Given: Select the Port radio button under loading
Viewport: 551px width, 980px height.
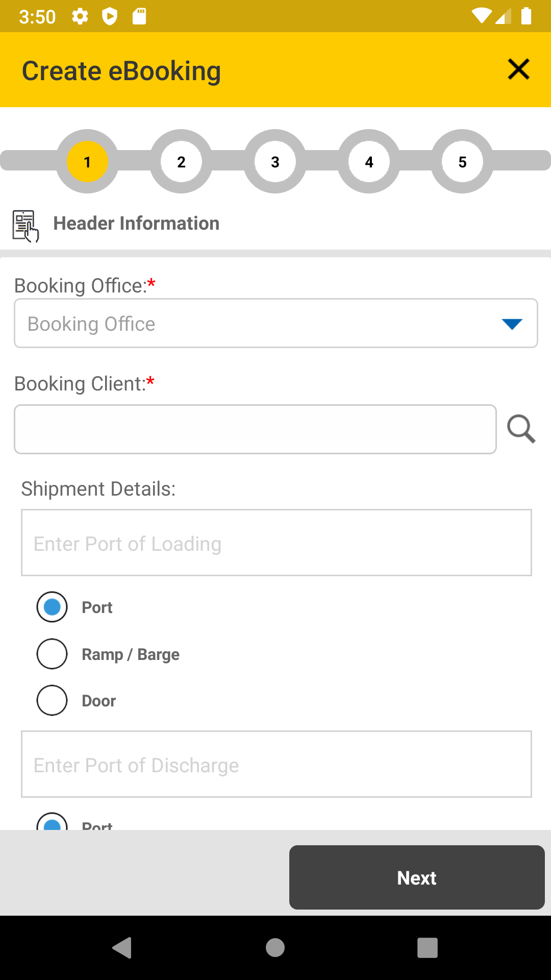Looking at the screenshot, I should tap(52, 607).
